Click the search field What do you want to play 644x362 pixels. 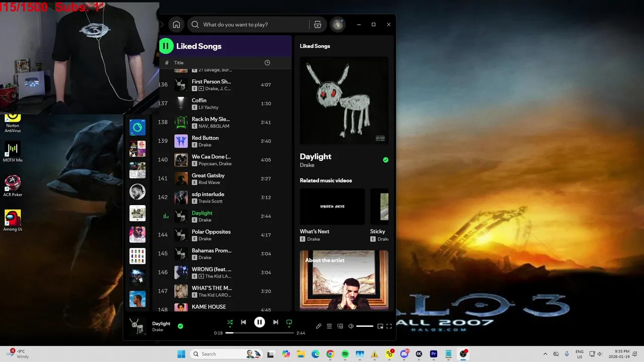tap(255, 24)
